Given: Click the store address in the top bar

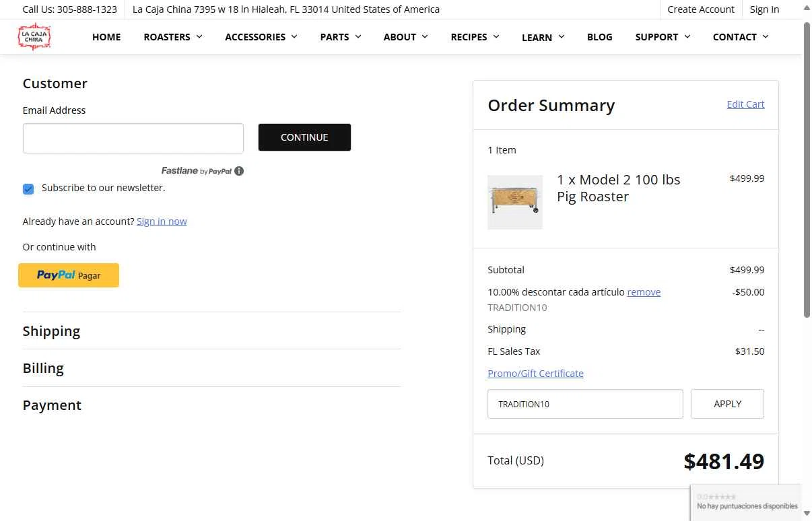Looking at the screenshot, I should point(286,9).
